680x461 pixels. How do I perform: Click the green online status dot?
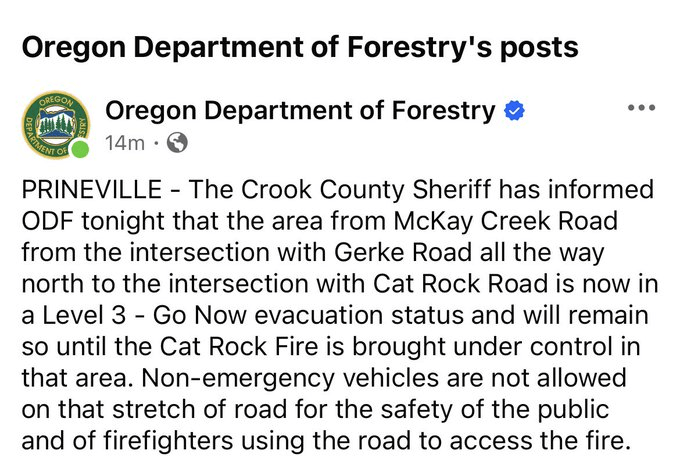click(79, 149)
